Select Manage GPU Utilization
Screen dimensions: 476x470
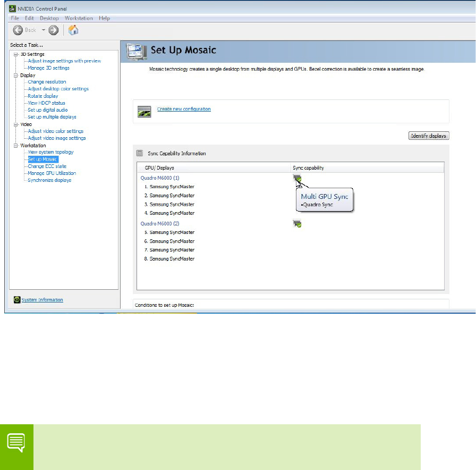pos(52,173)
